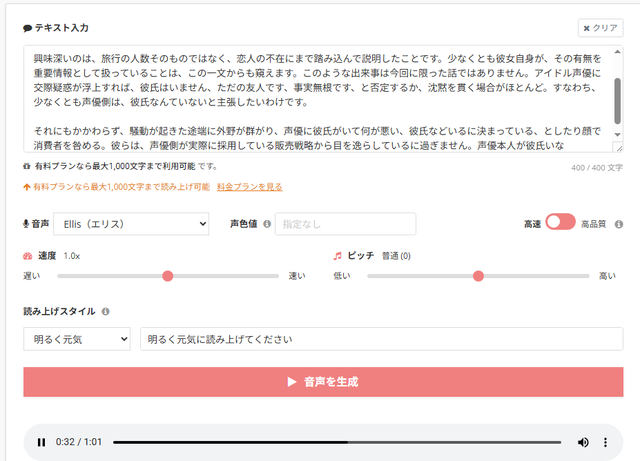This screenshot has height=461, width=640.
Task: Pause the audio playback
Action: click(41, 442)
